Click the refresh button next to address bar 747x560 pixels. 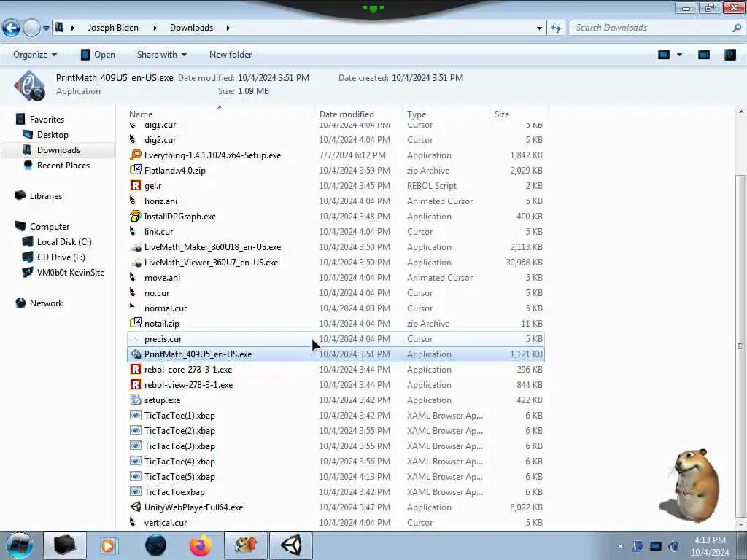pyautogui.click(x=556, y=28)
